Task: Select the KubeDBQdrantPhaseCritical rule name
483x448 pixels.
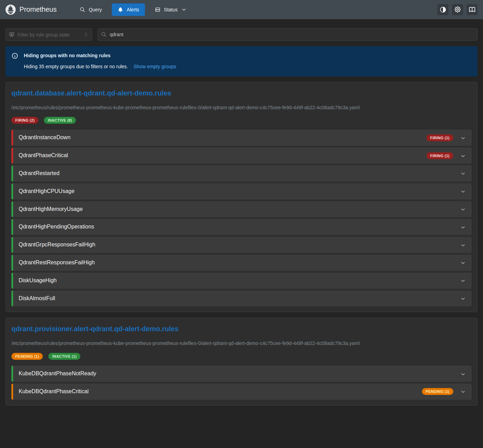Action: pyautogui.click(x=53, y=391)
